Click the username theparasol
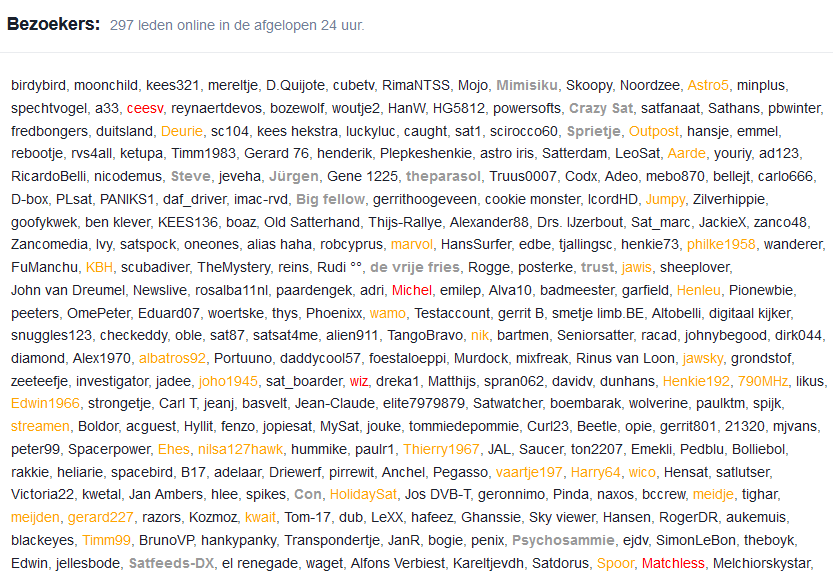Viewport: 833px width, 572px height. [443, 176]
